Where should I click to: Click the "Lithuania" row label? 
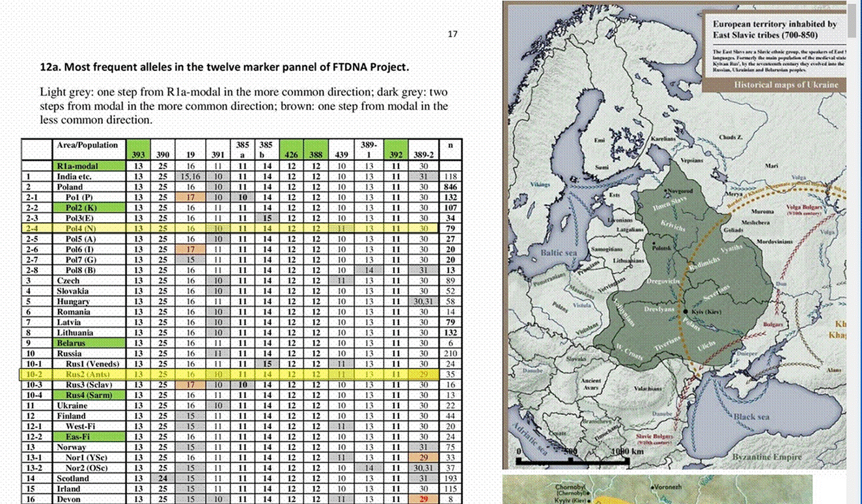(75, 333)
